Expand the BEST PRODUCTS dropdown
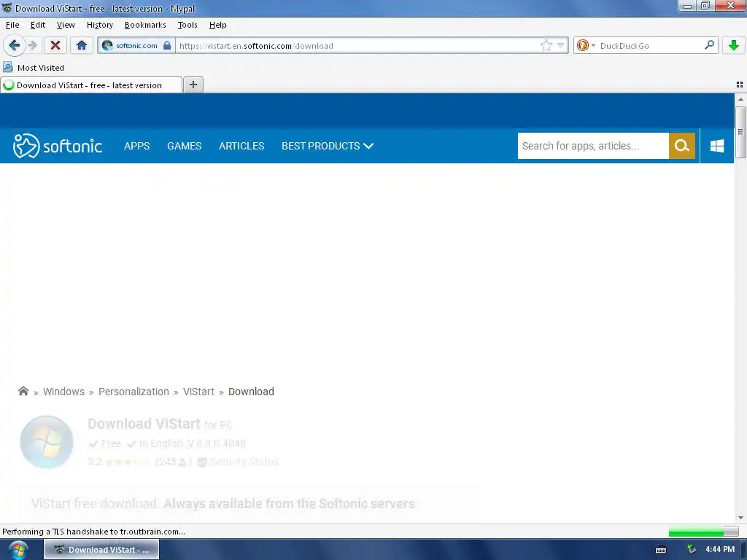The width and height of the screenshot is (747, 560). coord(328,146)
